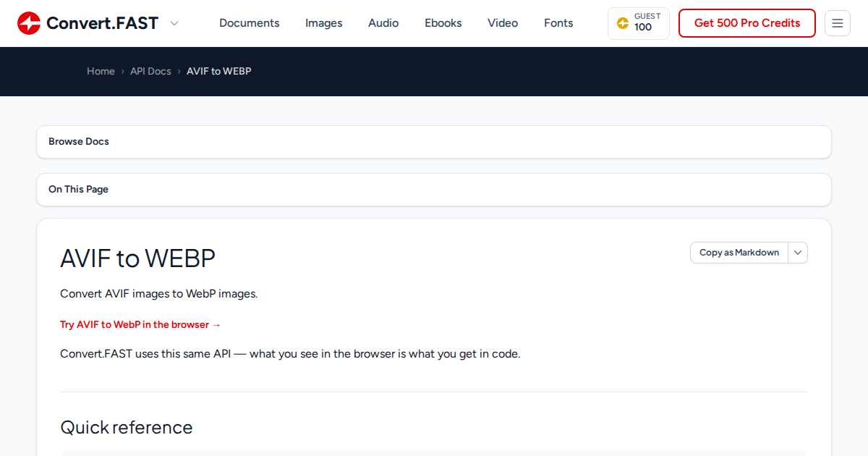868x456 pixels.
Task: Expand the On This Page section
Action: [x=434, y=190]
